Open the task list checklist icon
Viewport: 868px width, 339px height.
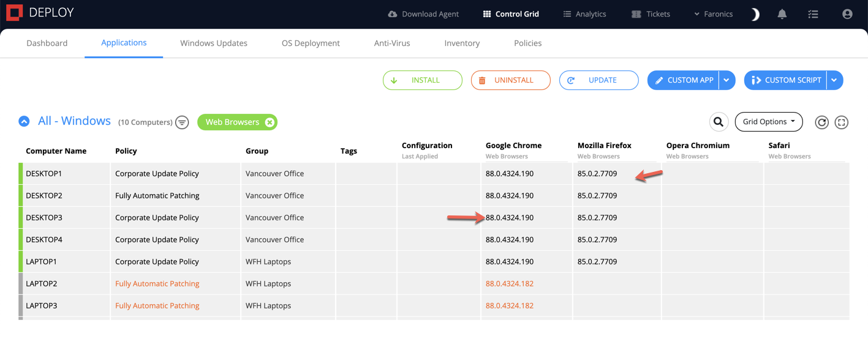[x=813, y=14]
